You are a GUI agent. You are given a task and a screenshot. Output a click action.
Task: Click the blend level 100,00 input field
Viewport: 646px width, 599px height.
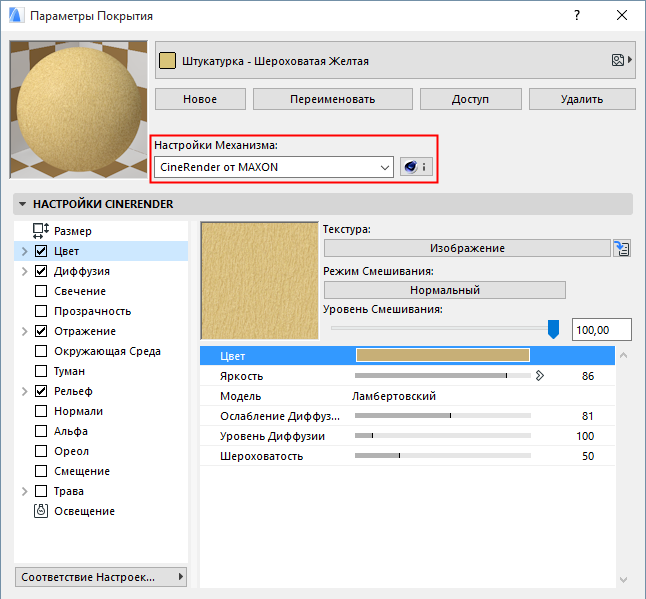click(x=602, y=330)
